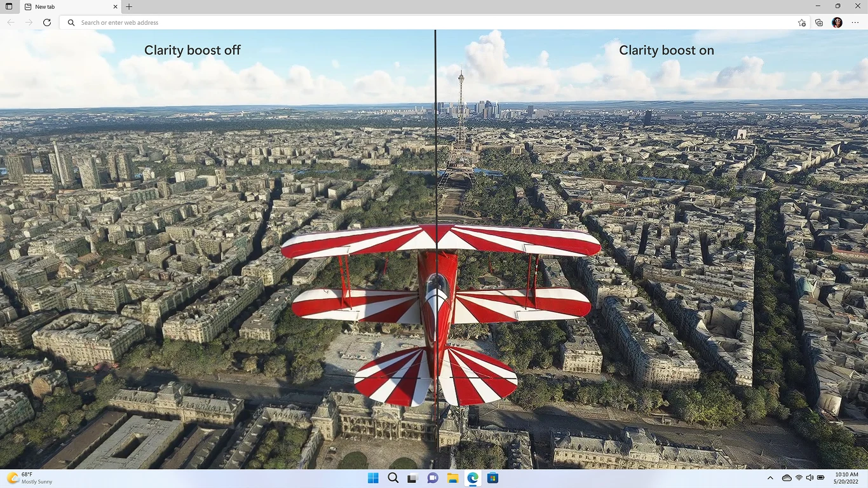
Task: Toggle Wi-Fi status from the system tray
Action: click(798, 478)
